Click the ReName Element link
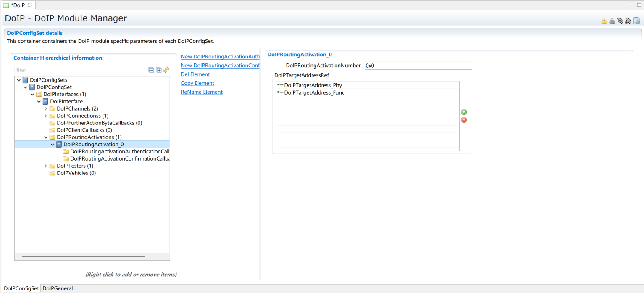644x293 pixels. (202, 92)
